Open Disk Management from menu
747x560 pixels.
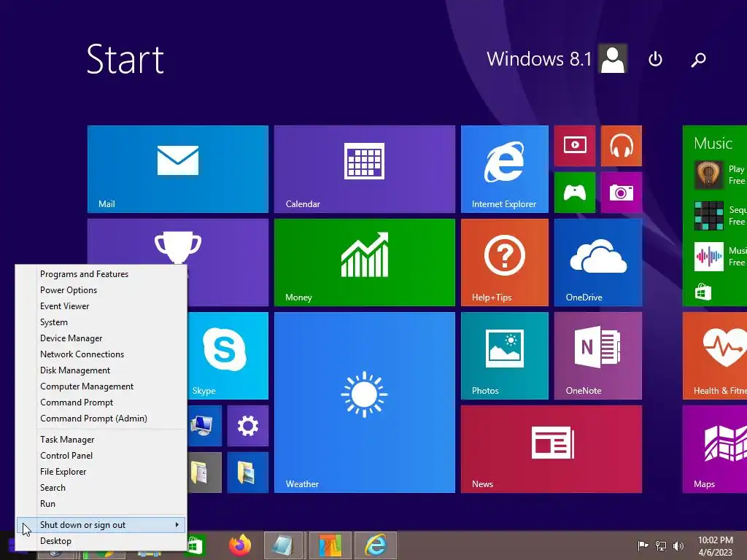101,370
